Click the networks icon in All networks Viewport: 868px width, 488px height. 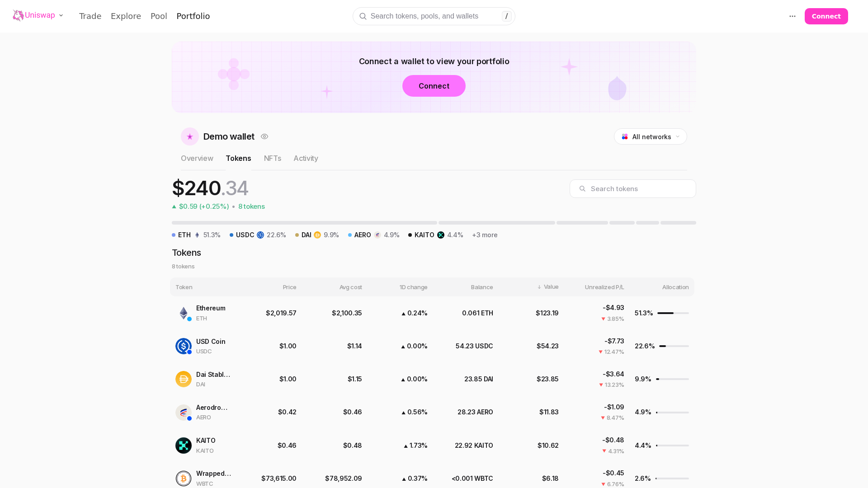point(625,136)
